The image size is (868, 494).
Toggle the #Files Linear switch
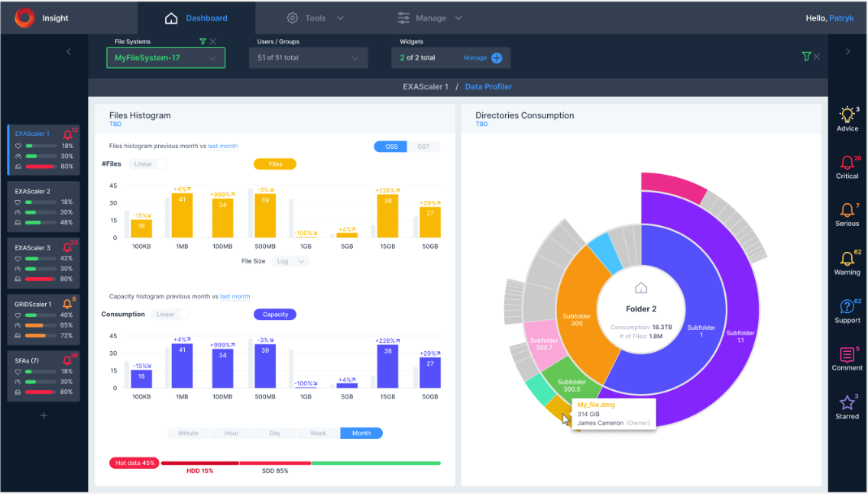pyautogui.click(x=147, y=164)
